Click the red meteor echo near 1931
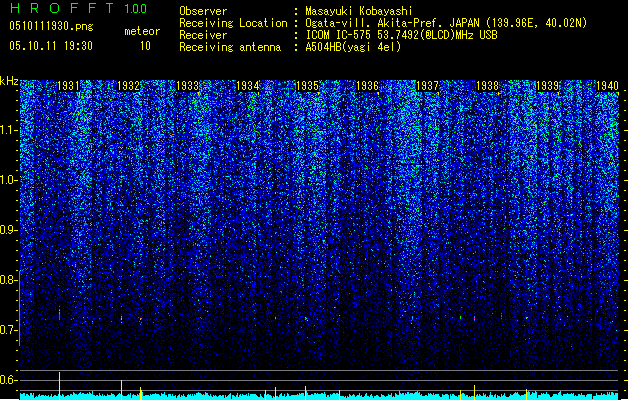The width and height of the screenshot is (629, 400). tap(59, 317)
